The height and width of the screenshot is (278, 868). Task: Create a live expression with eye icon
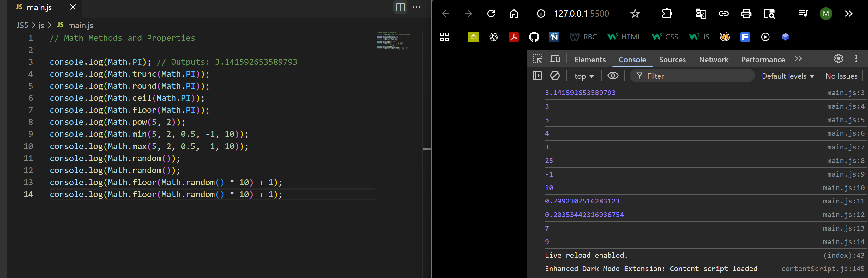click(x=612, y=76)
